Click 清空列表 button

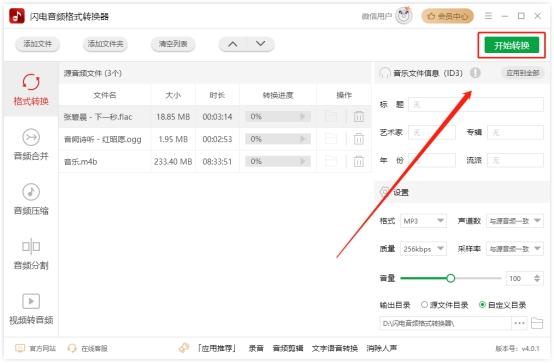[173, 44]
